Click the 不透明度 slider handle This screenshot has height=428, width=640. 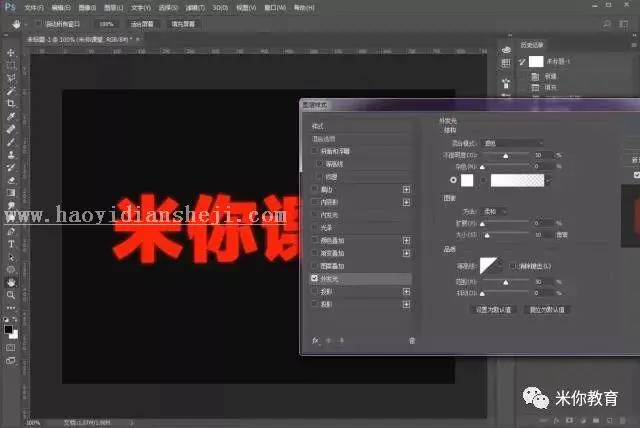(x=506, y=156)
